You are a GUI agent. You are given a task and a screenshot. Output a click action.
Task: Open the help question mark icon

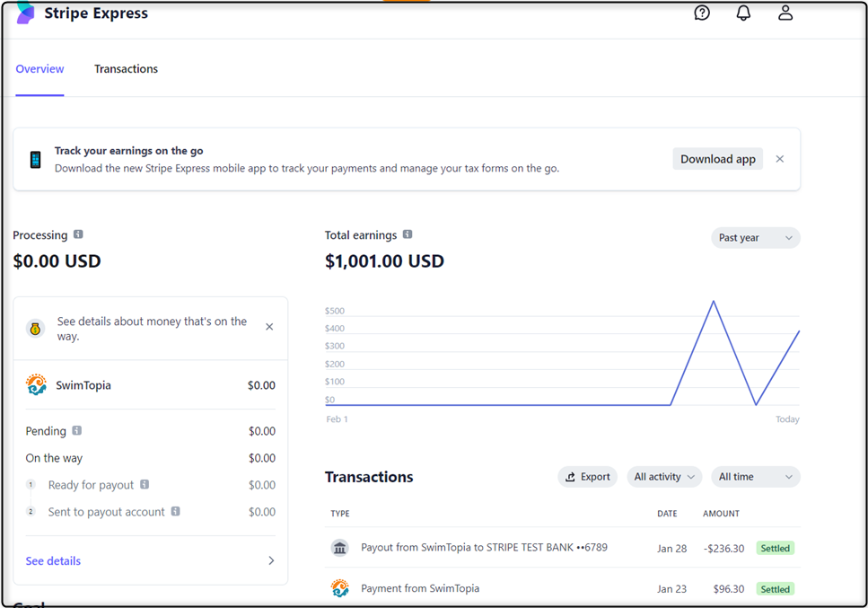pos(701,13)
